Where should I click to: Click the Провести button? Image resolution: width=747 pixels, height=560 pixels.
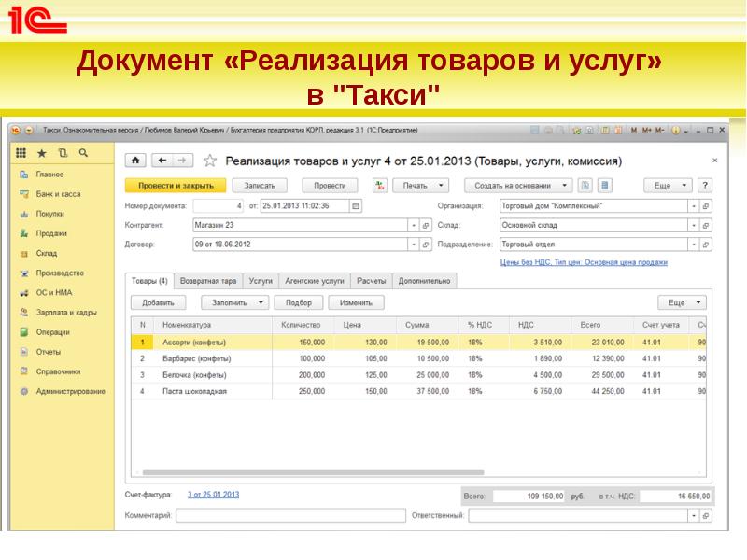point(330,185)
